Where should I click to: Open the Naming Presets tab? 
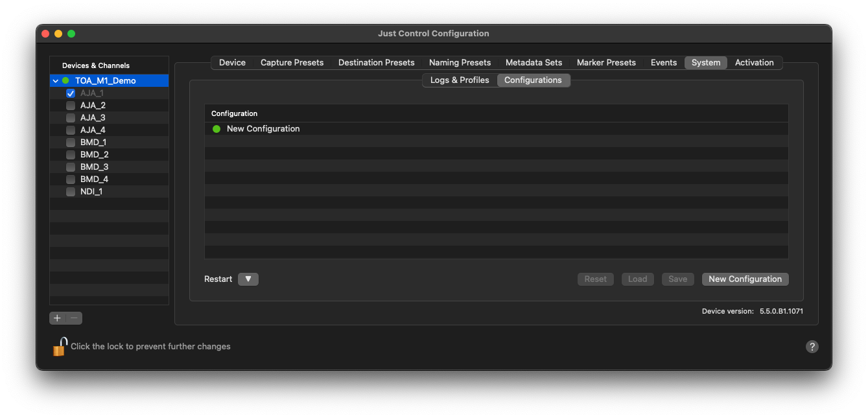[x=460, y=63]
